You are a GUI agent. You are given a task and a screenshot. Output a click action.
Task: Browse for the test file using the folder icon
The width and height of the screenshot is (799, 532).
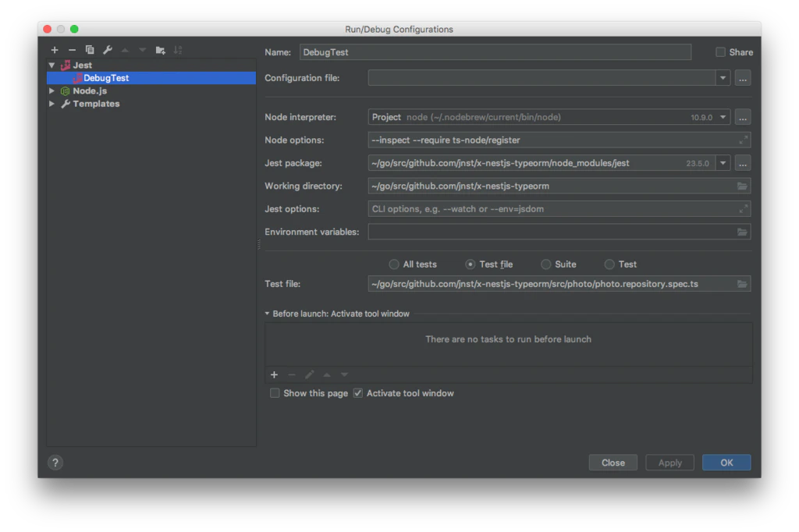[x=742, y=284]
